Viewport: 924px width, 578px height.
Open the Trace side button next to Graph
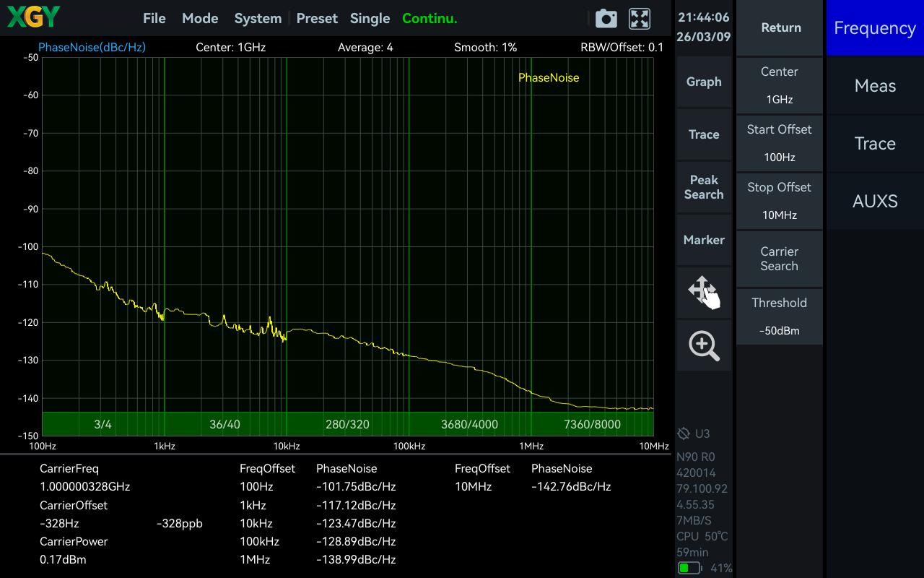point(704,134)
